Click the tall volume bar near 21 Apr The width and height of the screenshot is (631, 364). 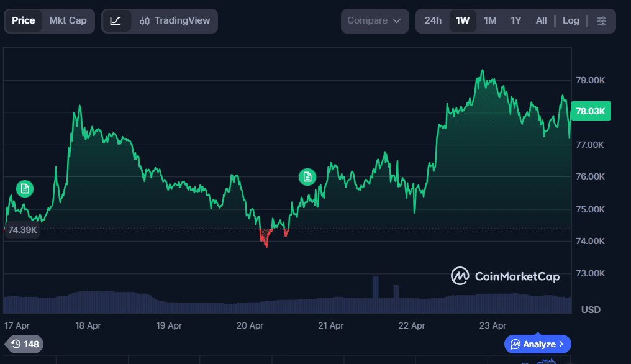[375, 288]
